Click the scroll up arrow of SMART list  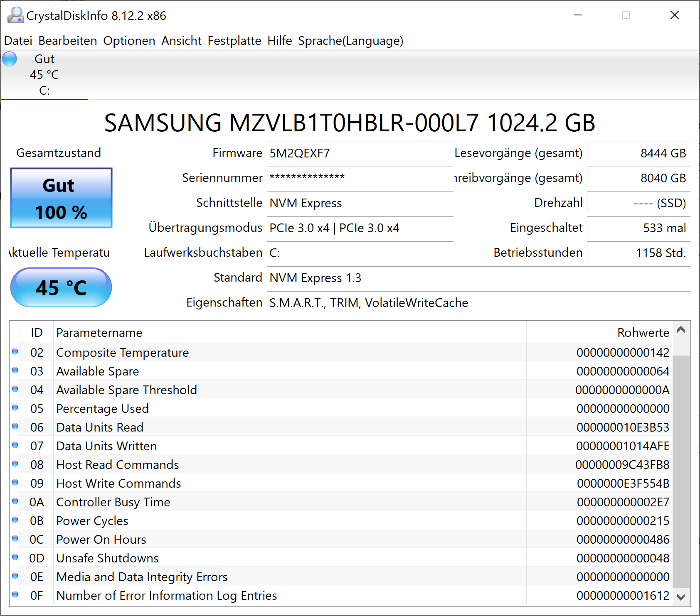click(681, 330)
